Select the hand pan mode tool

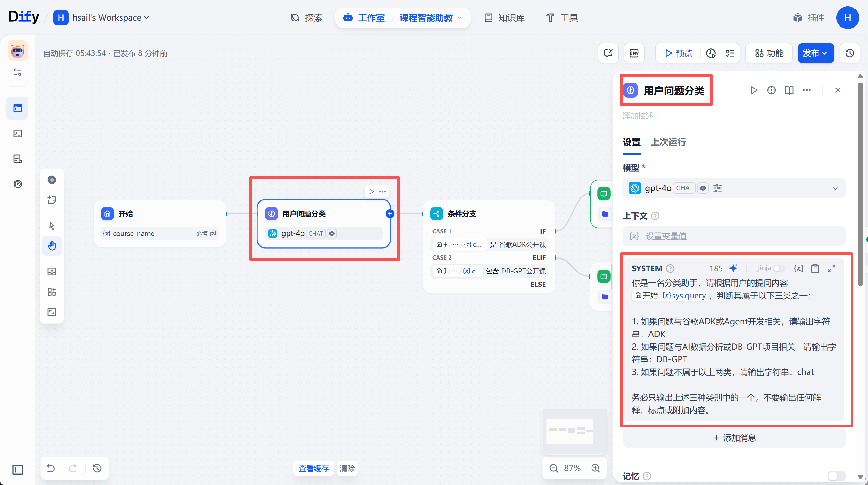52,246
